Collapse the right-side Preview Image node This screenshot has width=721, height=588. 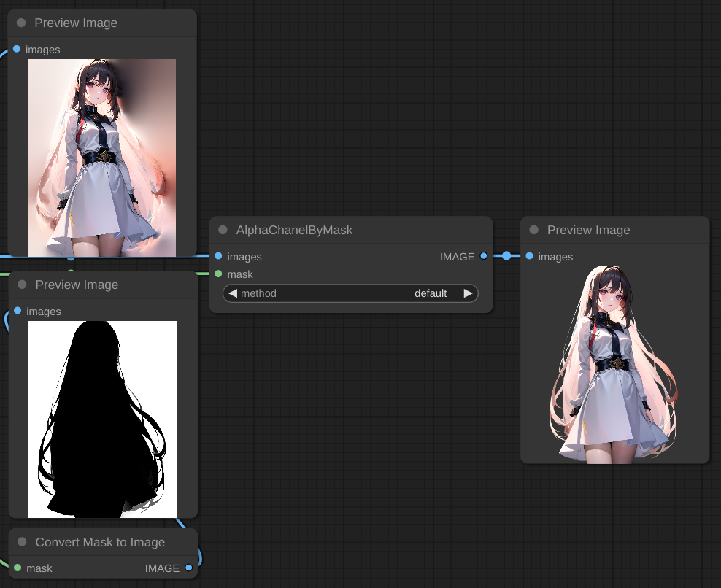533,230
